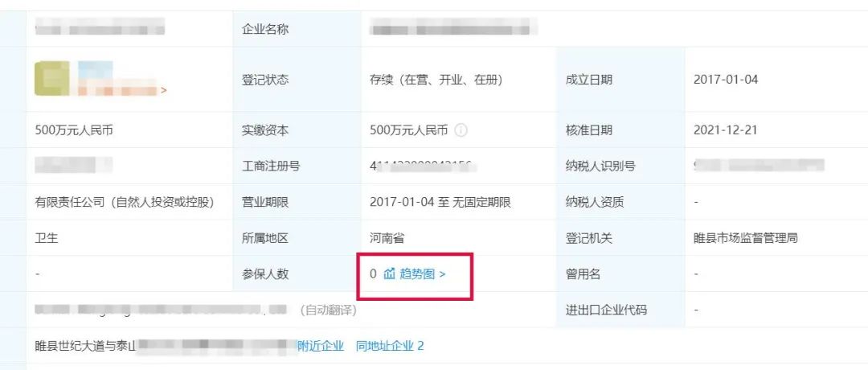Image resolution: width=868 pixels, height=370 pixels.
Task: Click the info icon beside 实缴资本 amount
Action: [x=461, y=130]
